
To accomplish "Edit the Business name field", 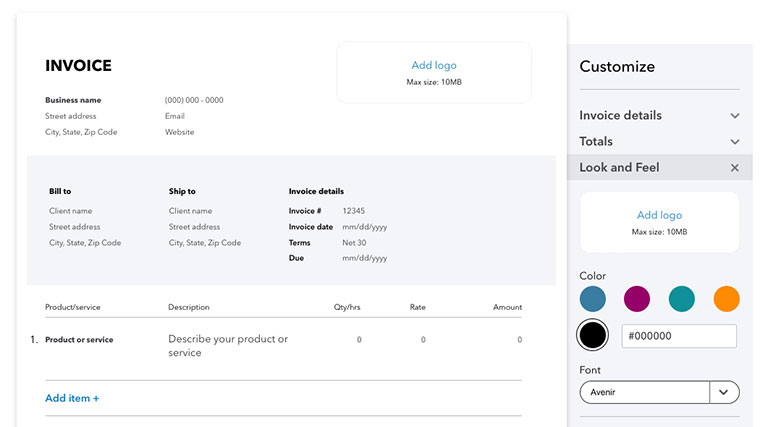I will 73,100.
